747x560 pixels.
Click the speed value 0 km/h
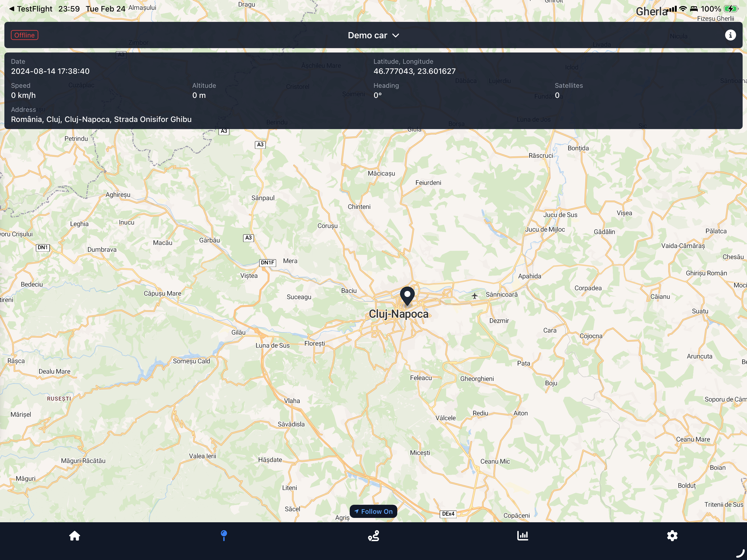pos(23,96)
